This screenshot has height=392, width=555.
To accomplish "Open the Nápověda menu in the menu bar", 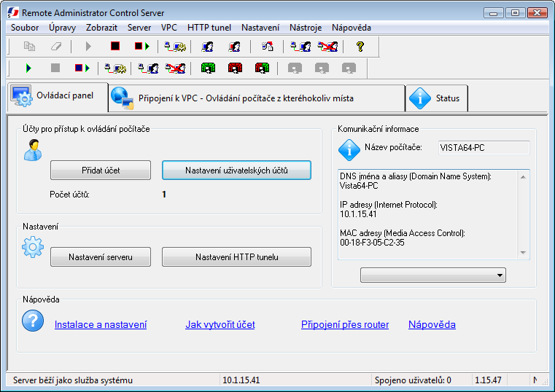I will 351,28.
